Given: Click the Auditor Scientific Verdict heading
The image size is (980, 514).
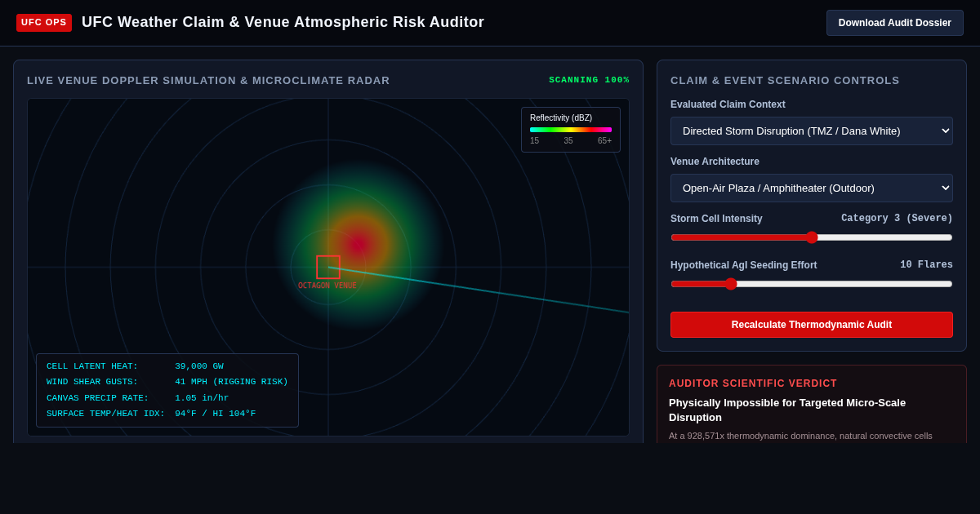Looking at the screenshot, I should pos(753,383).
